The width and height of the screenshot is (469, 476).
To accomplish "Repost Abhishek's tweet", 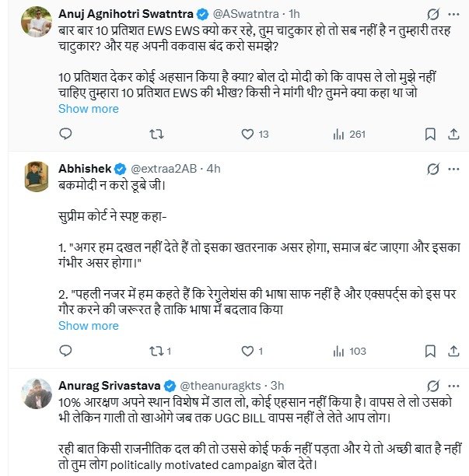I will [x=156, y=351].
